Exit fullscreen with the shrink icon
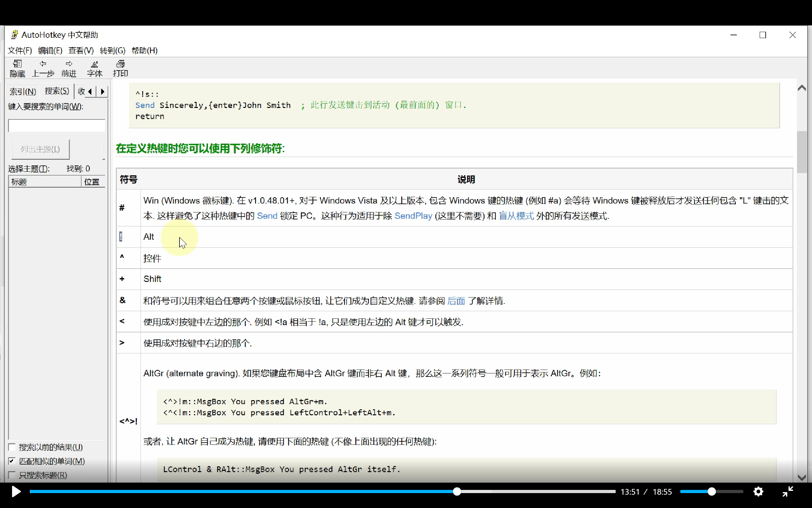The width and height of the screenshot is (812, 508). pyautogui.click(x=788, y=491)
